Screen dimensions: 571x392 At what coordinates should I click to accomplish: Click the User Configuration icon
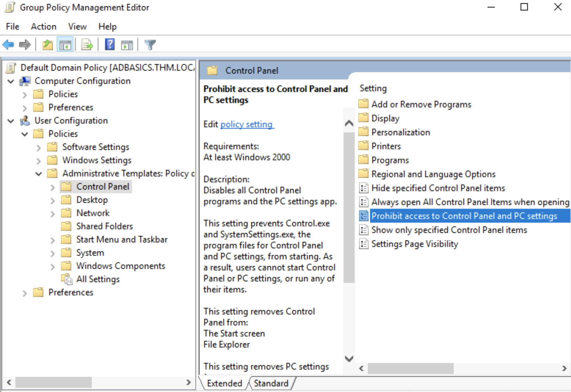pos(25,121)
